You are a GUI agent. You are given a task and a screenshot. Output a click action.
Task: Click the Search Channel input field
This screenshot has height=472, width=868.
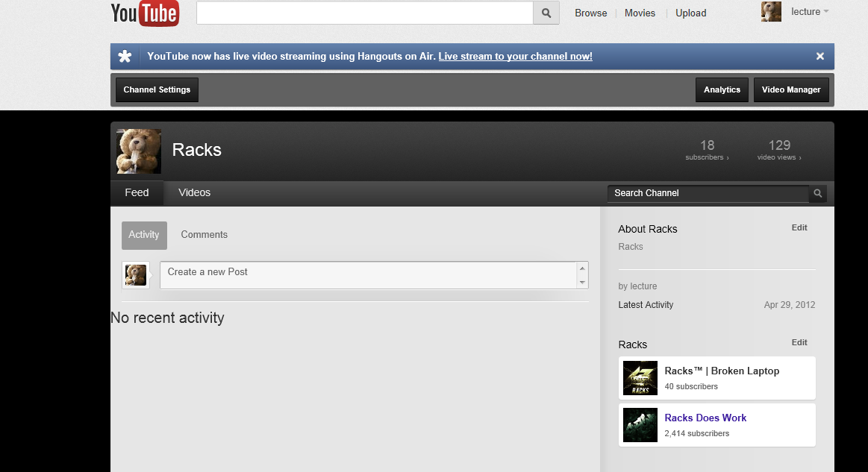pyautogui.click(x=708, y=193)
